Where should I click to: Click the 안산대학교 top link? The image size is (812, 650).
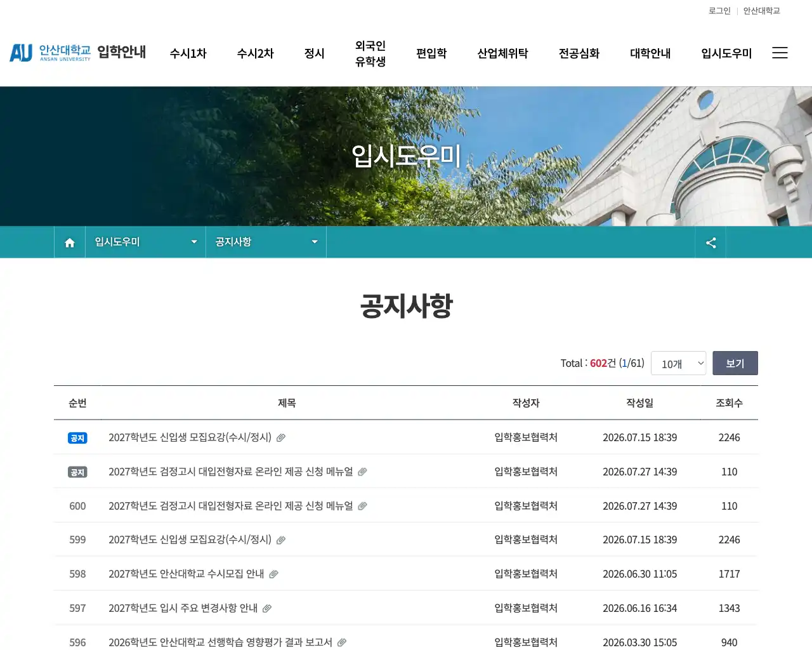(761, 11)
